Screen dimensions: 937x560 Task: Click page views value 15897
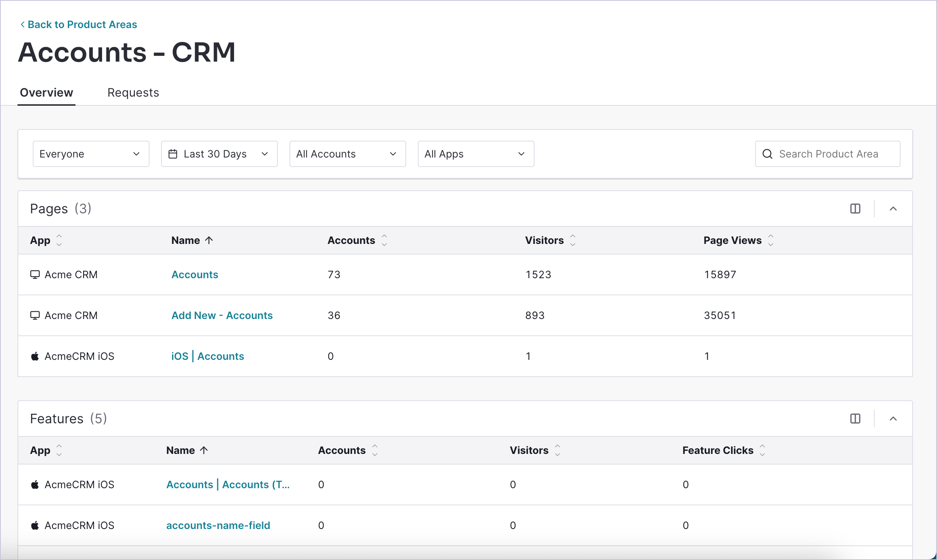click(720, 275)
